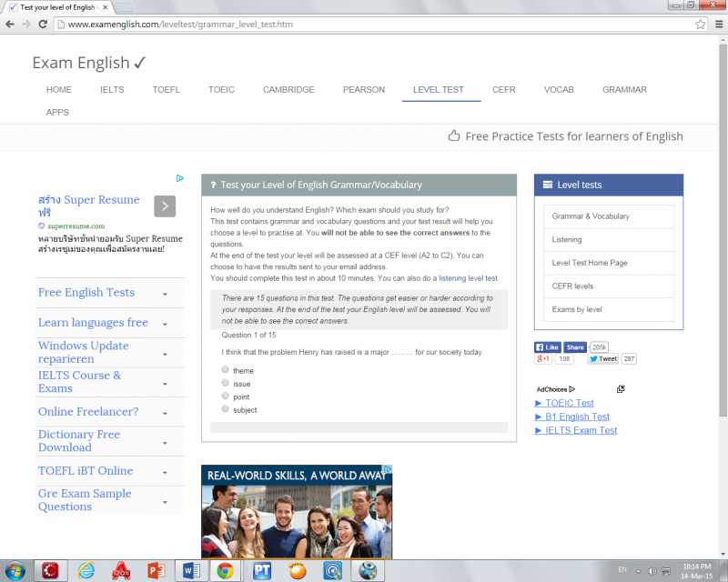Expand the IELTS Course & Exams item
Screen dimensions: 728x582
(165, 383)
